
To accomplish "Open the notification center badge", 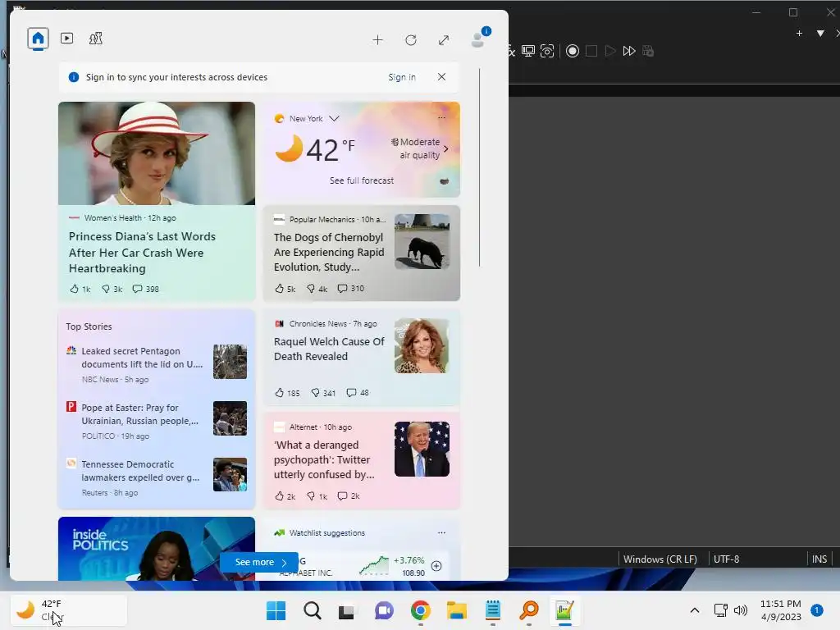I will tap(817, 609).
